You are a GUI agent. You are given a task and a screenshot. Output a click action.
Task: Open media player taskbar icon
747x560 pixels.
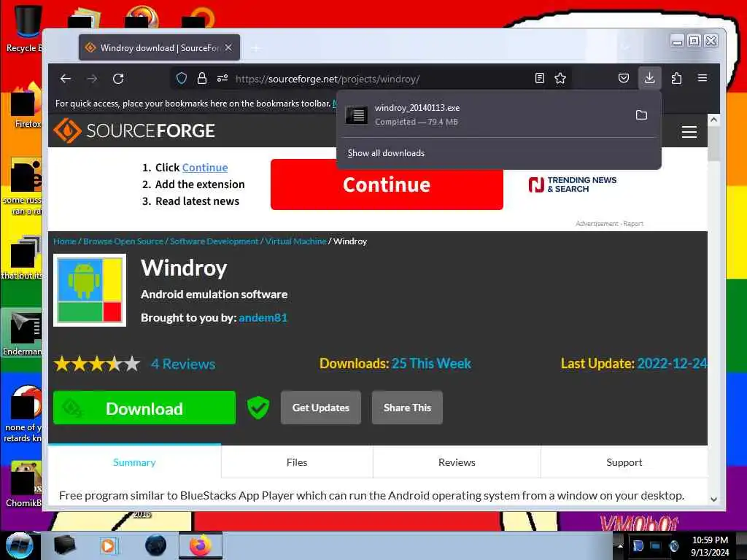pyautogui.click(x=109, y=545)
